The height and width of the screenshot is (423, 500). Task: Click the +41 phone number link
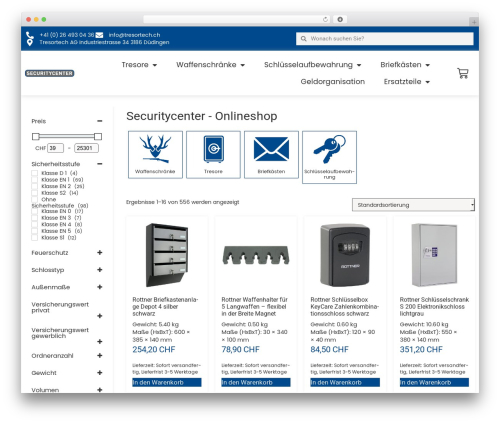coord(67,35)
